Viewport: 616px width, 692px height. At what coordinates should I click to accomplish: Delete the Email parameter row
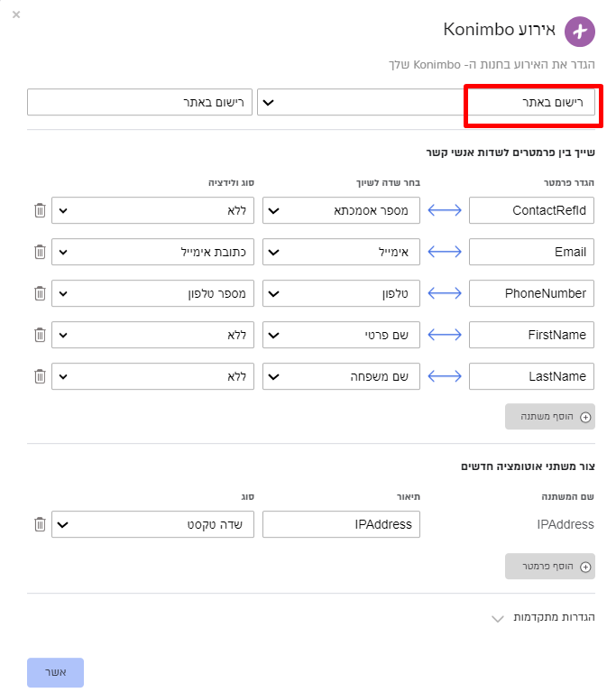[x=40, y=252]
